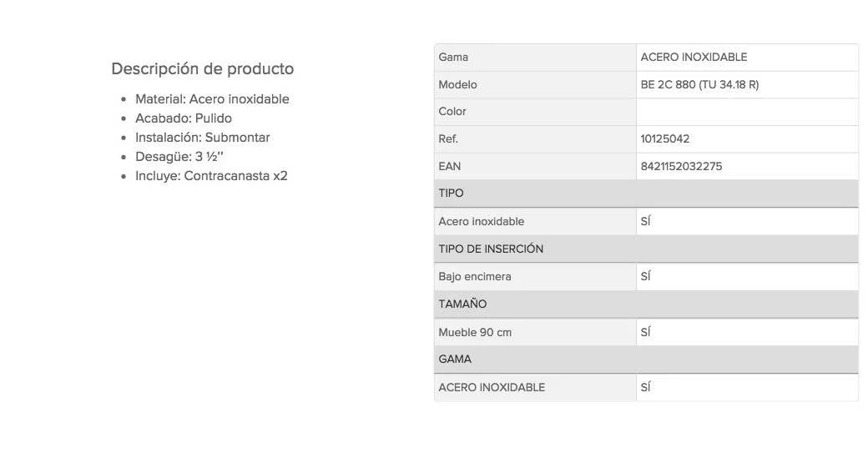Click the empty Color value cell
Screen dimensions: 868x463
tap(746, 112)
